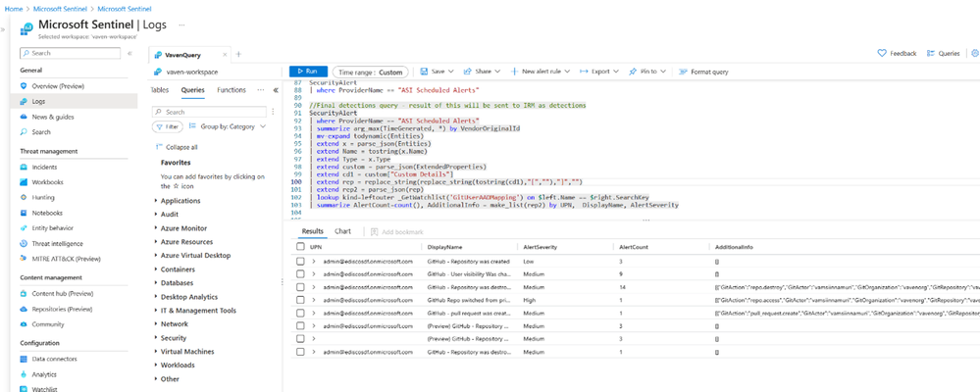Switch to the Chart tab
The height and width of the screenshot is (392, 980).
tap(342, 231)
